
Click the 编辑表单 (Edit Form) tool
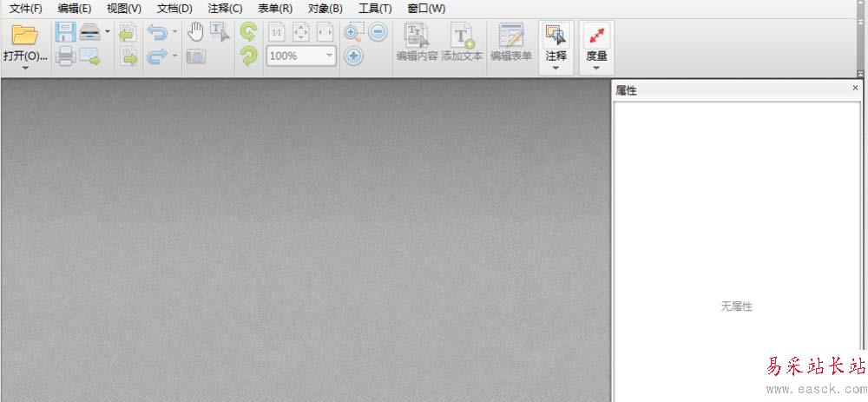pos(511,43)
